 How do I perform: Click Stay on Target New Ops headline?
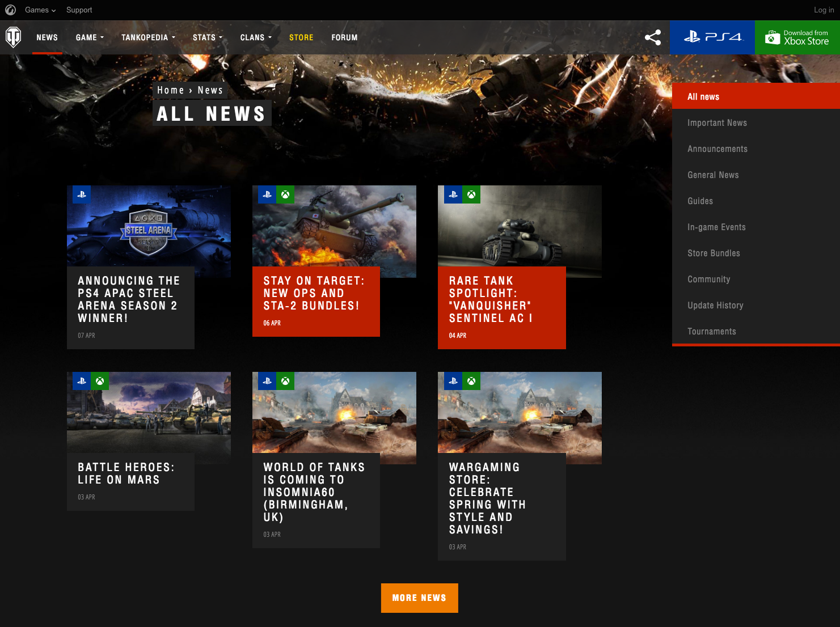coord(314,293)
